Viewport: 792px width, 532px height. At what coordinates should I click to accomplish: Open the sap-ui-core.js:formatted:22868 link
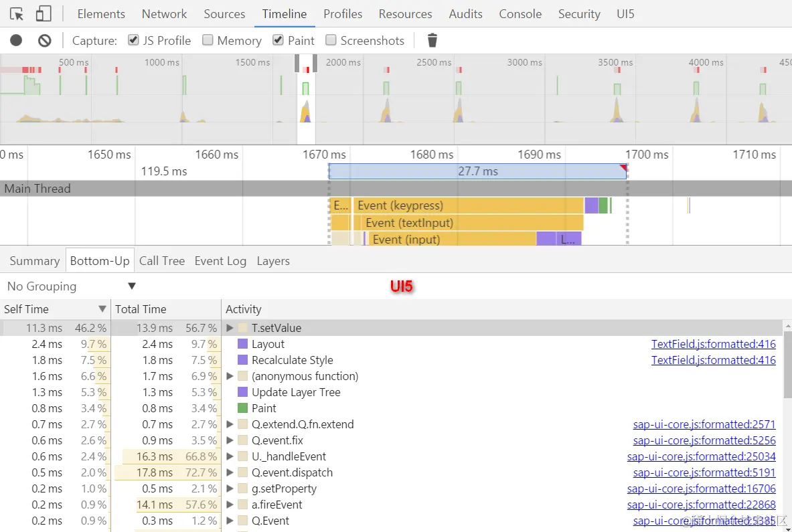[701, 505]
